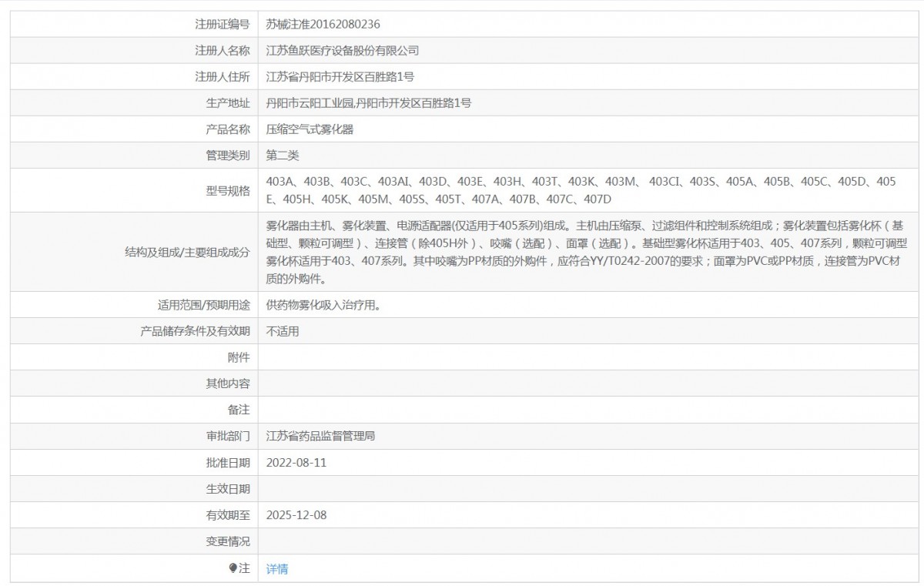Click the 审批部门 label
This screenshot has height=586, width=924.
pyautogui.click(x=228, y=436)
